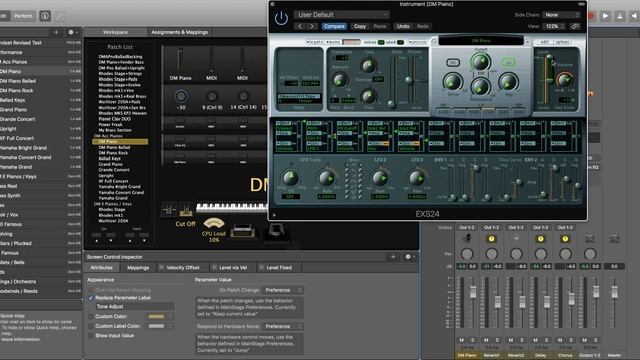Open the DM Piano channel strip instrument icon
640x360 pixels.
tap(467, 238)
